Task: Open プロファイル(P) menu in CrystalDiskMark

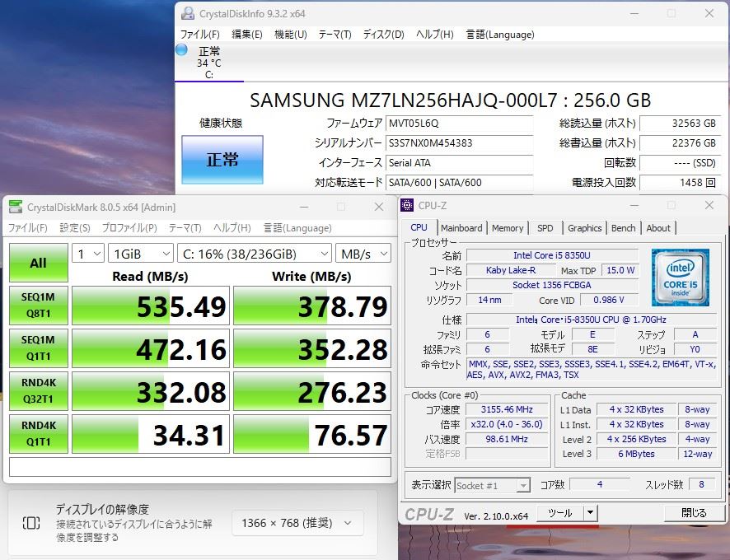Action: click(x=129, y=227)
